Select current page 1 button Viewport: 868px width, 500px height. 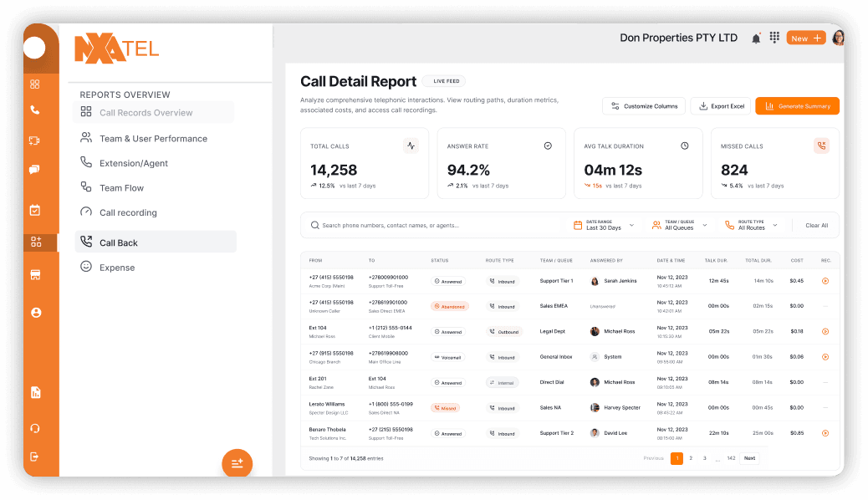[x=677, y=458]
